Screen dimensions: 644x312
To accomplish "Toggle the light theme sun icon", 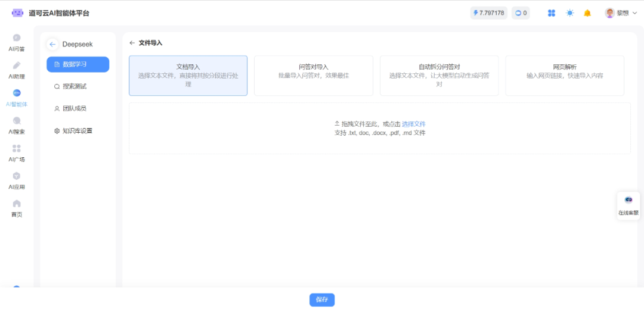I will [570, 13].
